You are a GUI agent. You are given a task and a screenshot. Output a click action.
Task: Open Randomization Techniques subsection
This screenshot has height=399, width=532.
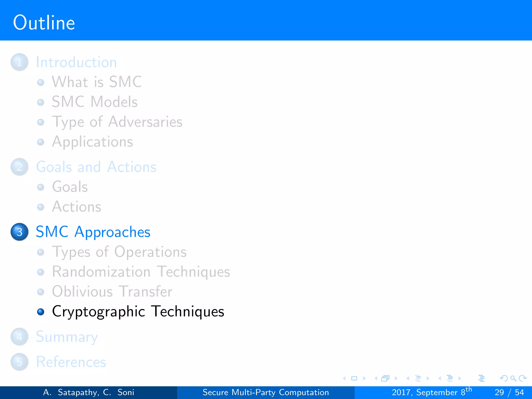pyautogui.click(x=141, y=272)
